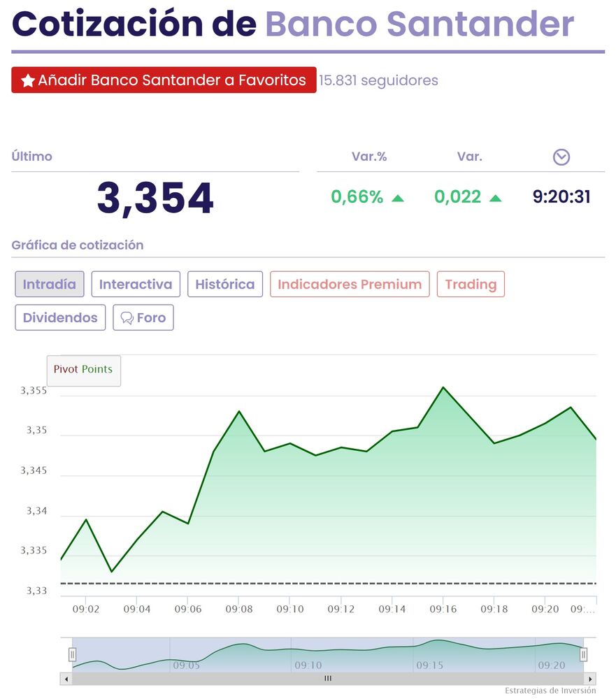Screen dimensions: 616x699
Task: Click the 09:16 peak on the chart
Action: coord(443,387)
